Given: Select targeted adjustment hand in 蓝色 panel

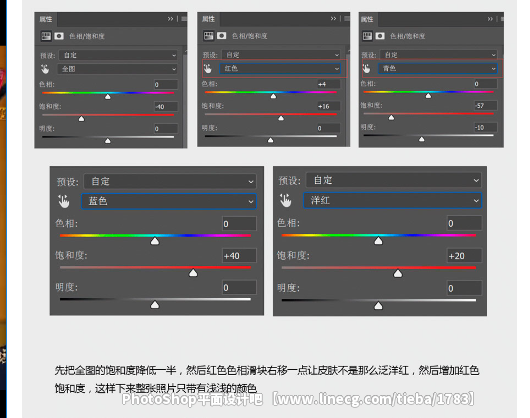Looking at the screenshot, I should 64,201.
